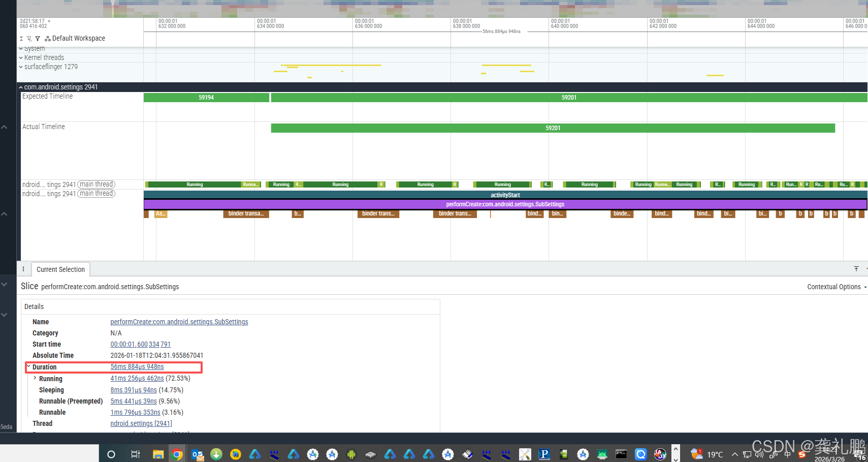The image size is (868, 462).
Task: Select frame 59194 in Expected Timeline
Action: coord(206,98)
